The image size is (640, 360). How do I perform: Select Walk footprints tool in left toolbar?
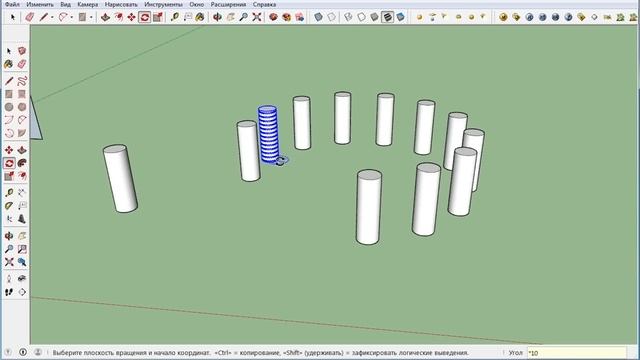(x=9, y=292)
